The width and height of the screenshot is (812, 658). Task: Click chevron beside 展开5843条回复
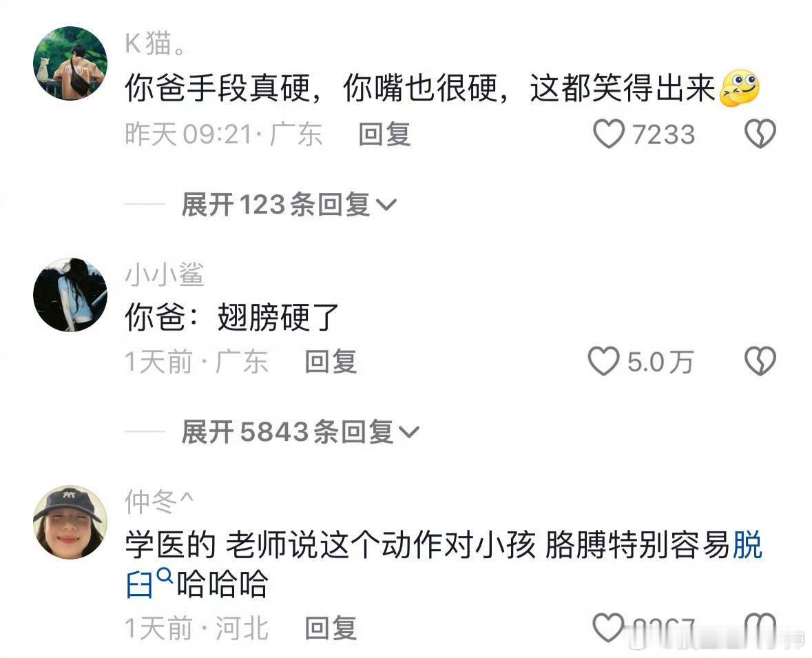408,432
